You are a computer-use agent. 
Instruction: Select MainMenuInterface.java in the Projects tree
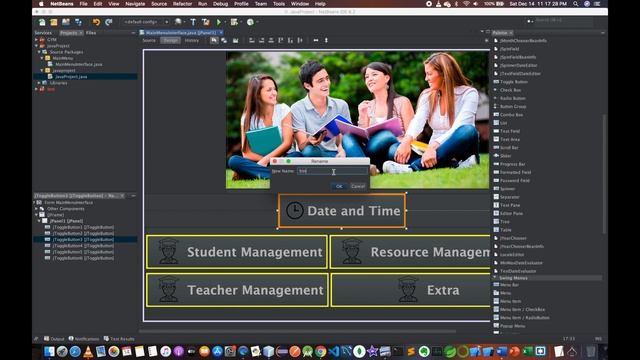tap(79, 64)
